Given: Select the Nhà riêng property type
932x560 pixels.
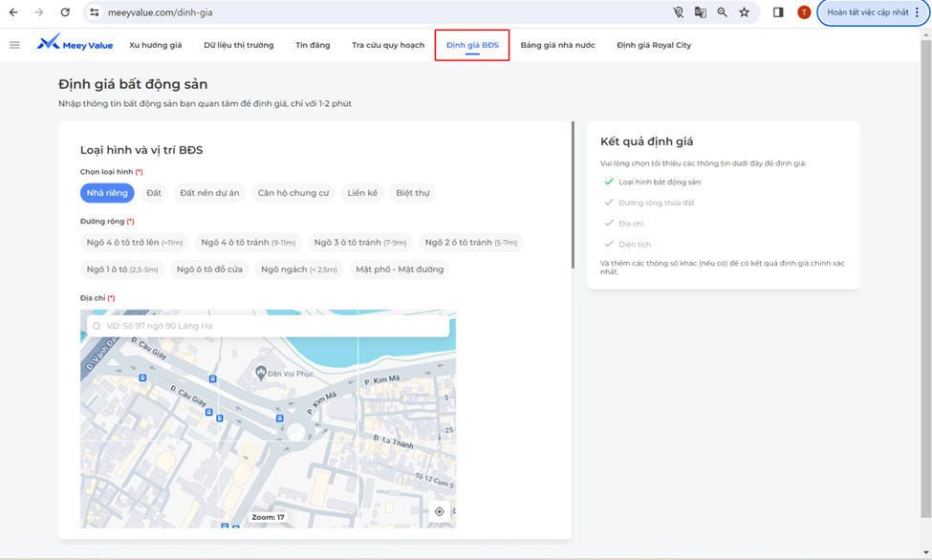Looking at the screenshot, I should (x=107, y=193).
